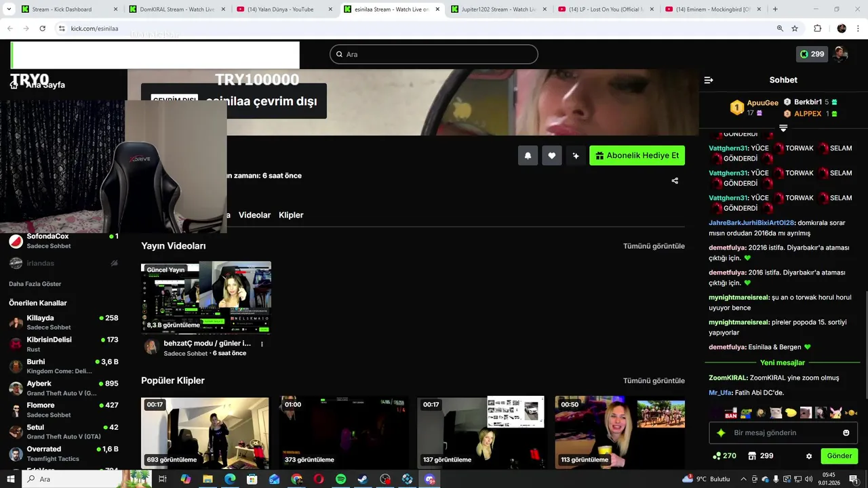Click the Kick balance 299 badge in the header
This screenshot has height=488, width=868.
coord(812,54)
